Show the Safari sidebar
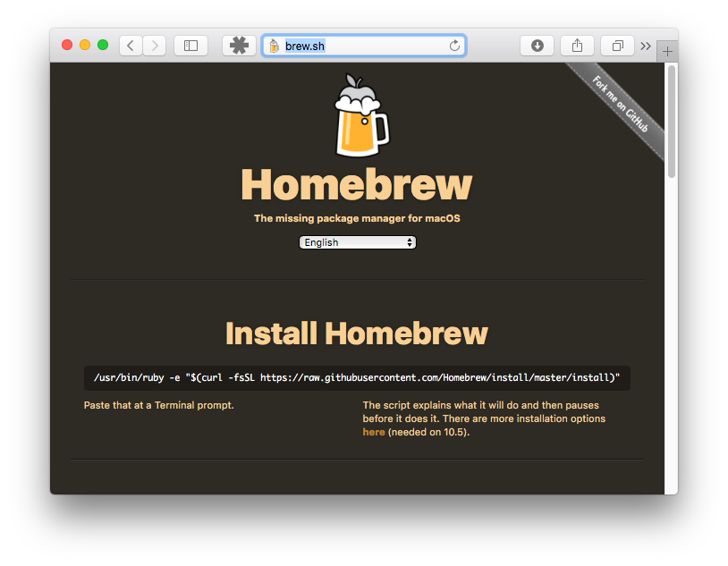This screenshot has width=728, height=566. 190,46
